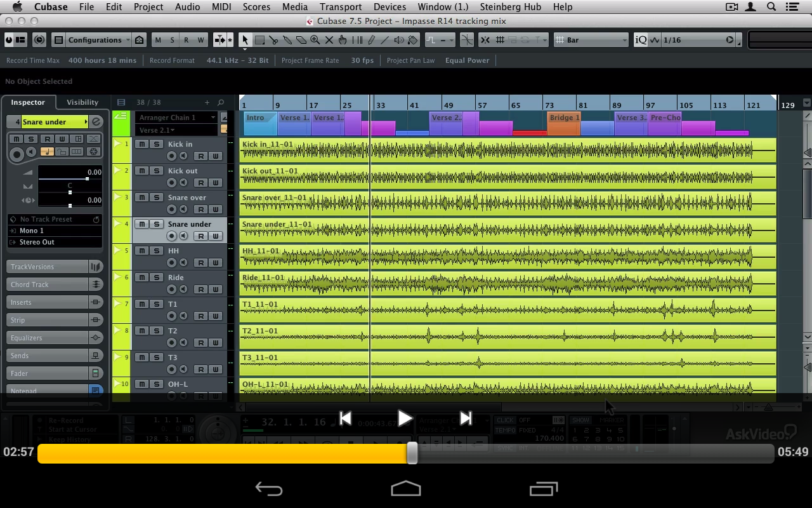Open the Transport menu
The height and width of the screenshot is (508, 812).
pyautogui.click(x=341, y=7)
